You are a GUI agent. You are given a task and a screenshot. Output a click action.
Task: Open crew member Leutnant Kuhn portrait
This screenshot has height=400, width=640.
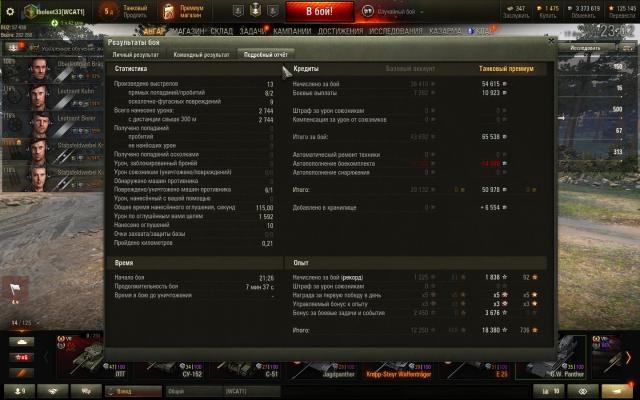(40, 98)
